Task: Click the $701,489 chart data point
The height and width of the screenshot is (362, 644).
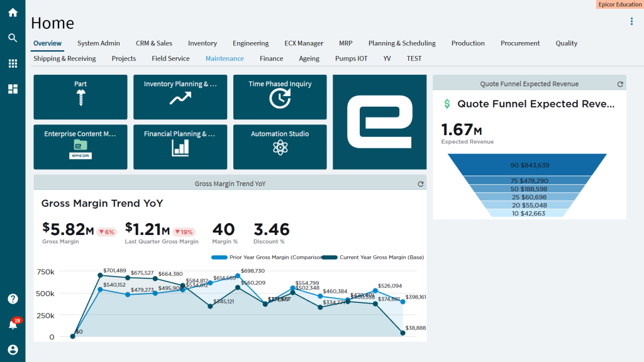Action: click(x=100, y=275)
